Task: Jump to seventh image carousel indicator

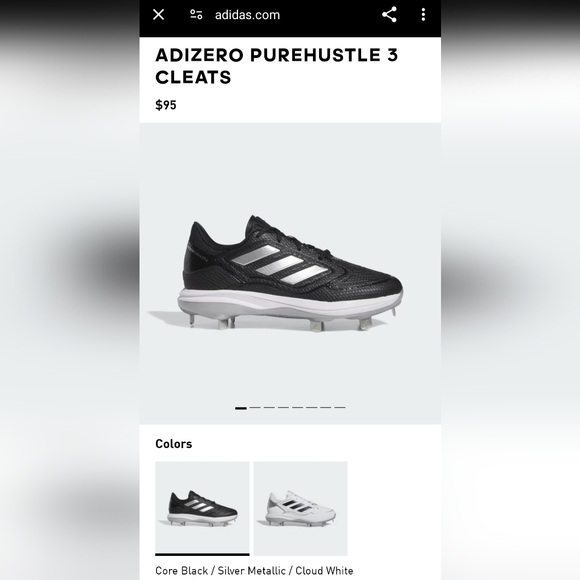Action: [326, 408]
